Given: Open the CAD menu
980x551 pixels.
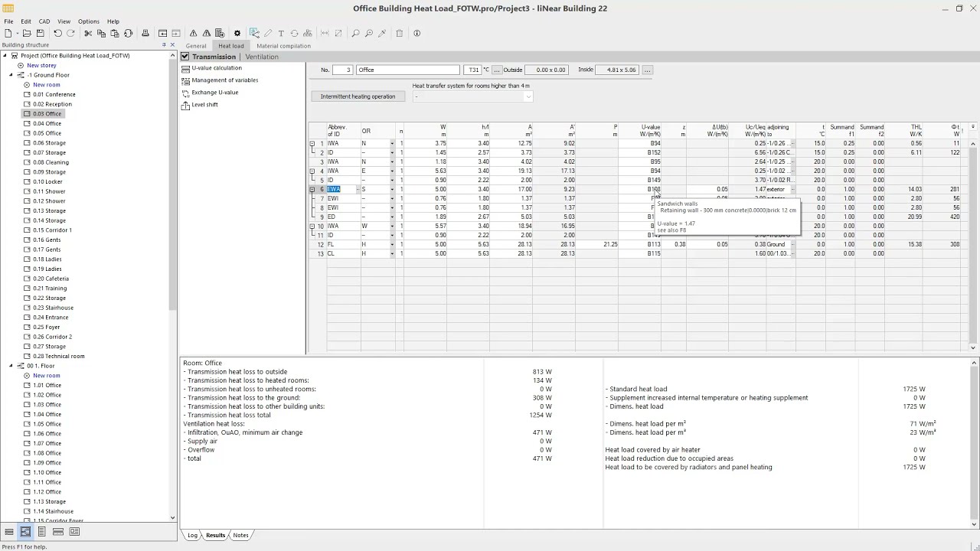Looking at the screenshot, I should (x=44, y=21).
